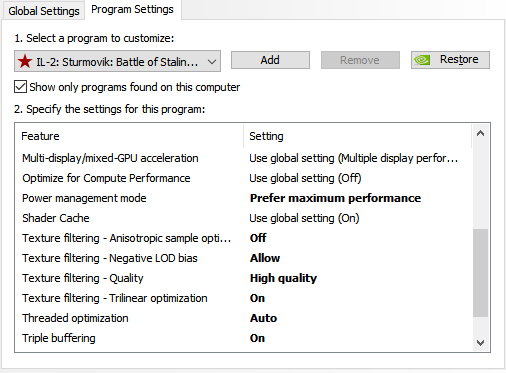Open the High quality setting value
Viewport: 506px width, 373px height.
283,278
